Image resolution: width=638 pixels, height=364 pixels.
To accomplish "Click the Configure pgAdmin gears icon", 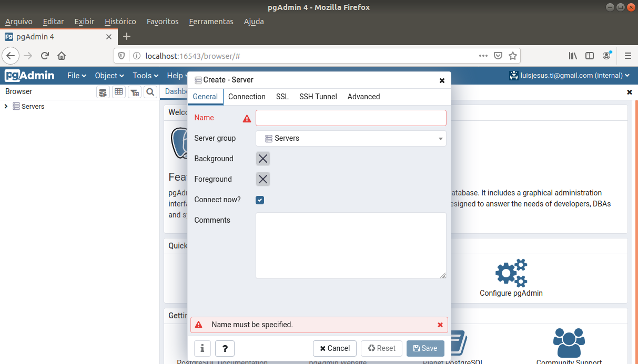I will (x=511, y=273).
